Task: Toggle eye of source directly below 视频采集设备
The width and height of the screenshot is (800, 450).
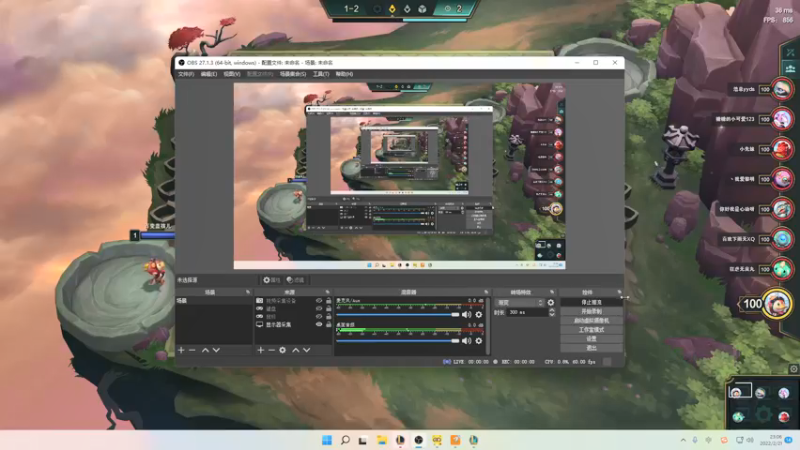Action: [319, 309]
